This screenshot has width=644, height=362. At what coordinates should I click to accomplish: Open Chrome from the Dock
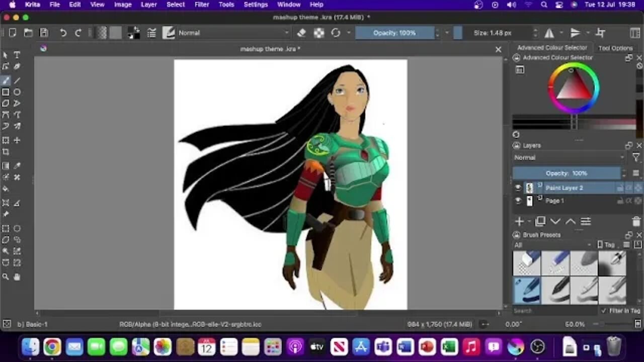tap(52, 347)
